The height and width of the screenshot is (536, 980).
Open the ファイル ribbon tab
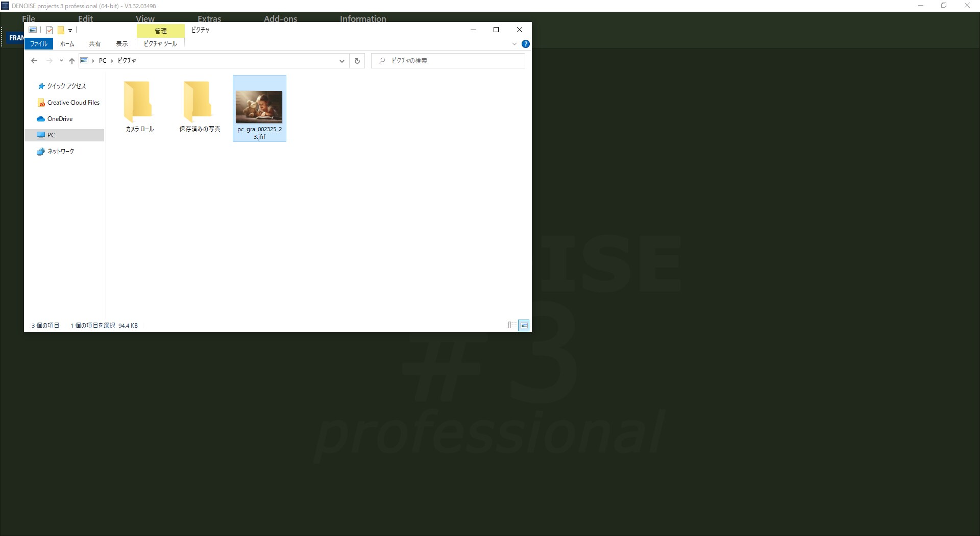click(39, 44)
